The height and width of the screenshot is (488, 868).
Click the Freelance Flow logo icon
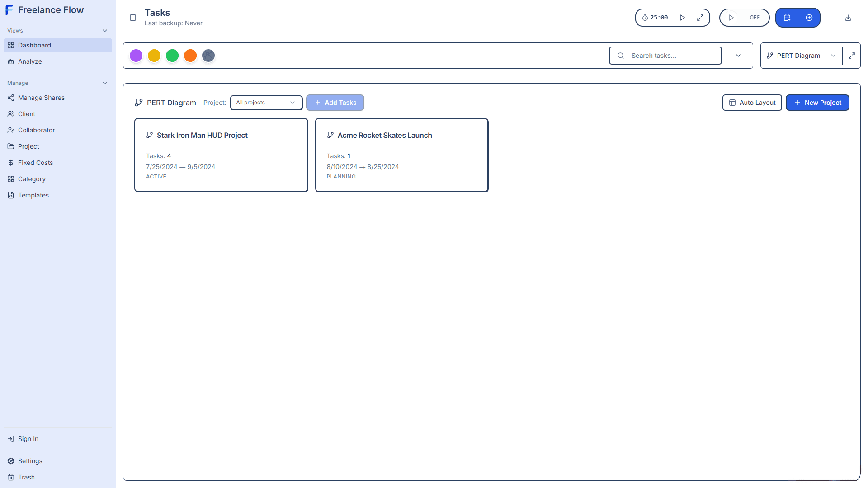point(9,10)
